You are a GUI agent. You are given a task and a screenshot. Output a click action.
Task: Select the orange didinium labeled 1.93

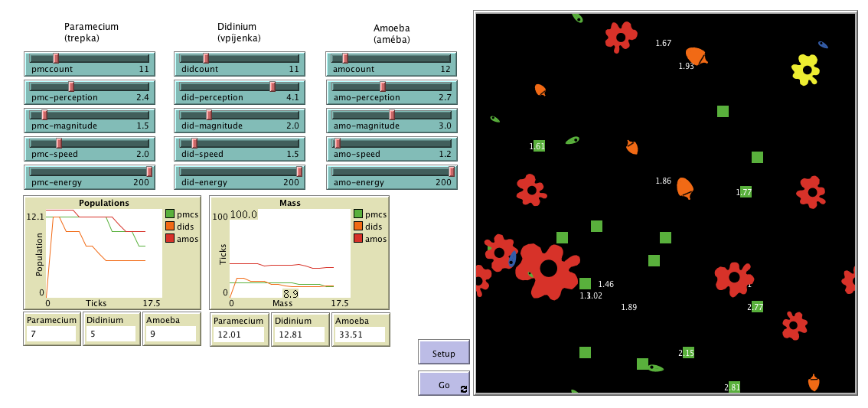point(695,56)
